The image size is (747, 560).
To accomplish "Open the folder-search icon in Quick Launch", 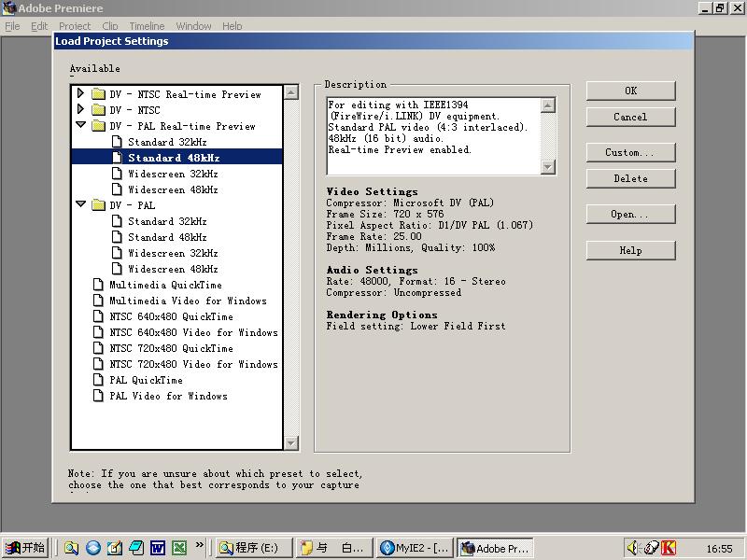I will click(71, 548).
